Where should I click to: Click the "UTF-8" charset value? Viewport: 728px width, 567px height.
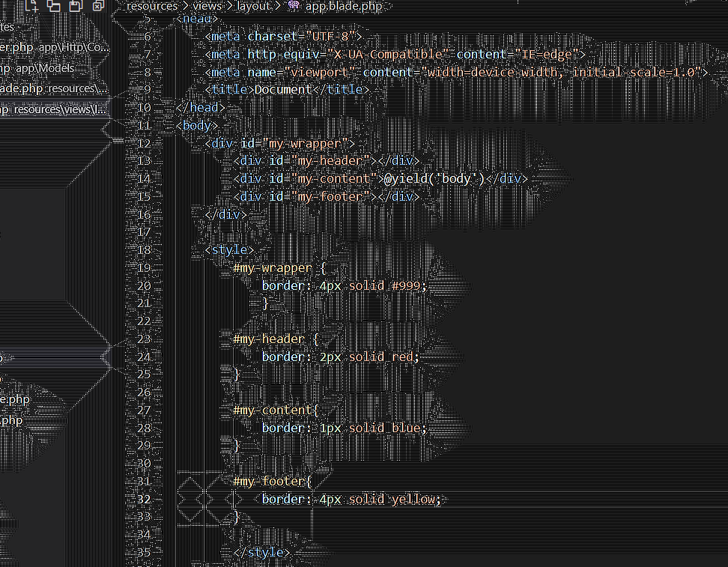pyautogui.click(x=330, y=36)
